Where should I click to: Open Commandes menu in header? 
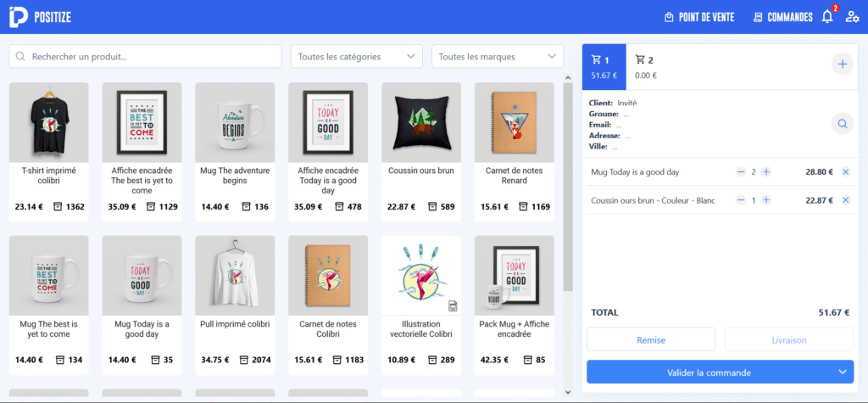point(782,17)
